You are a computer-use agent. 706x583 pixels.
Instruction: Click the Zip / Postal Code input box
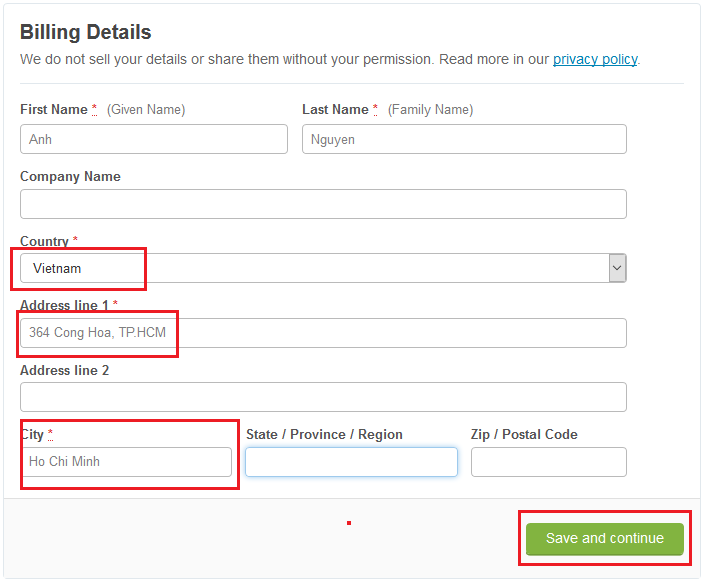tap(548, 462)
